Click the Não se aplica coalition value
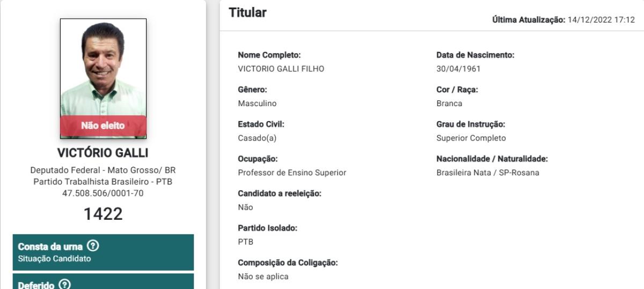This screenshot has height=289, width=644. (263, 277)
